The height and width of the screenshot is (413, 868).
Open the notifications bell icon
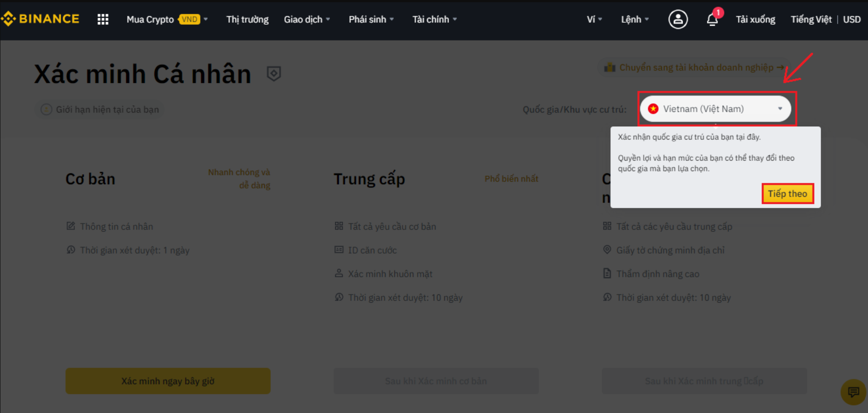tap(712, 20)
